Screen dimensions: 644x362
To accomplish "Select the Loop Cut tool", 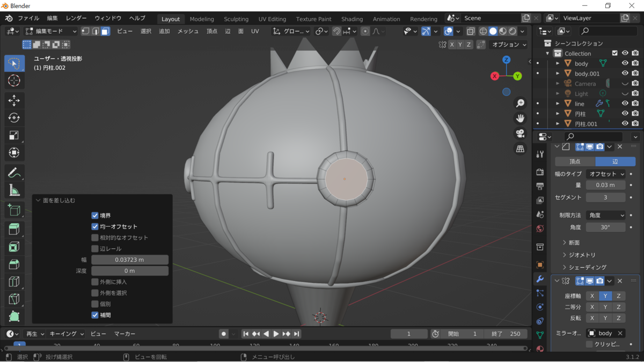I will point(14,282).
